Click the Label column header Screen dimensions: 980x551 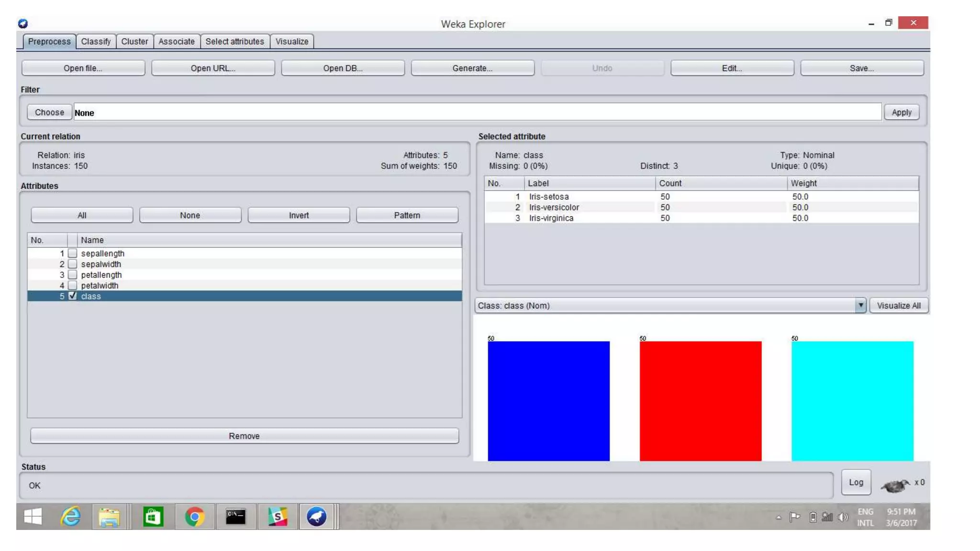(x=590, y=183)
